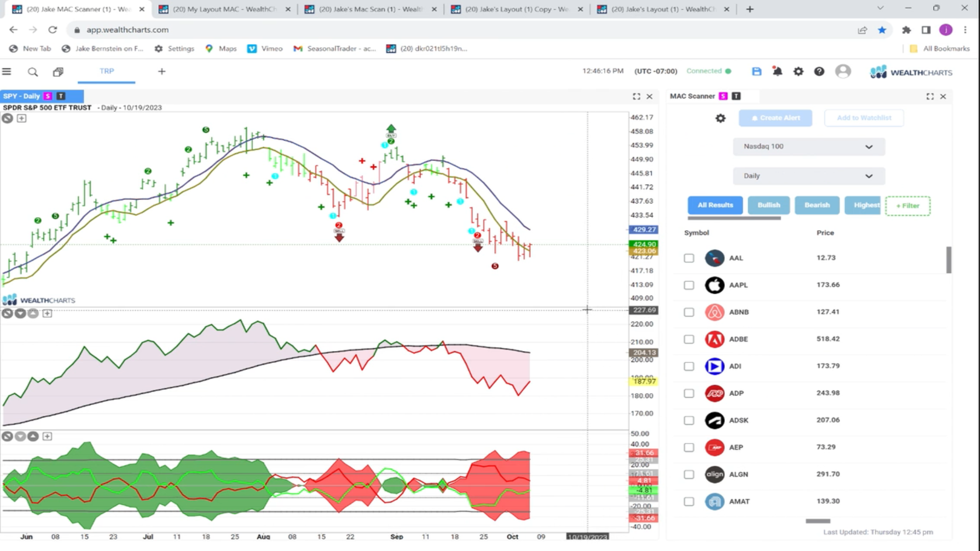Image resolution: width=980 pixels, height=551 pixels.
Task: Open the user profile avatar
Action: 843,71
